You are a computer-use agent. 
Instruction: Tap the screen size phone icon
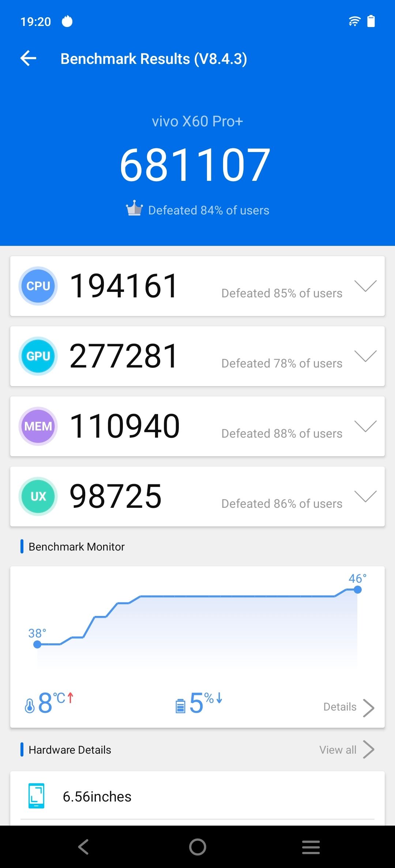pos(36,796)
